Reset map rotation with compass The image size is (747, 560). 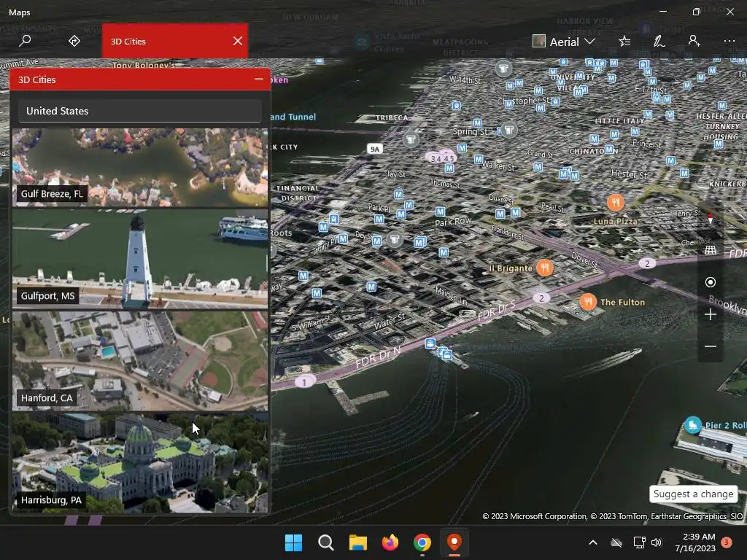[x=711, y=219]
